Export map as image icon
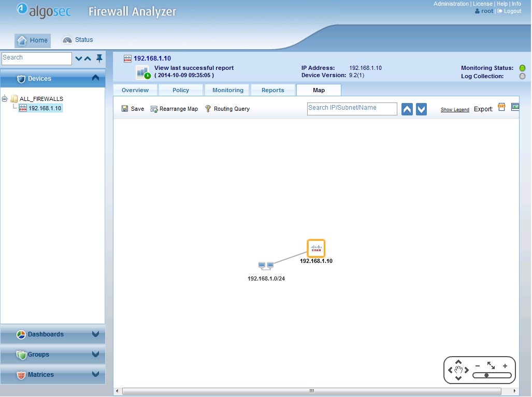532x397 pixels. pyautogui.click(x=515, y=107)
